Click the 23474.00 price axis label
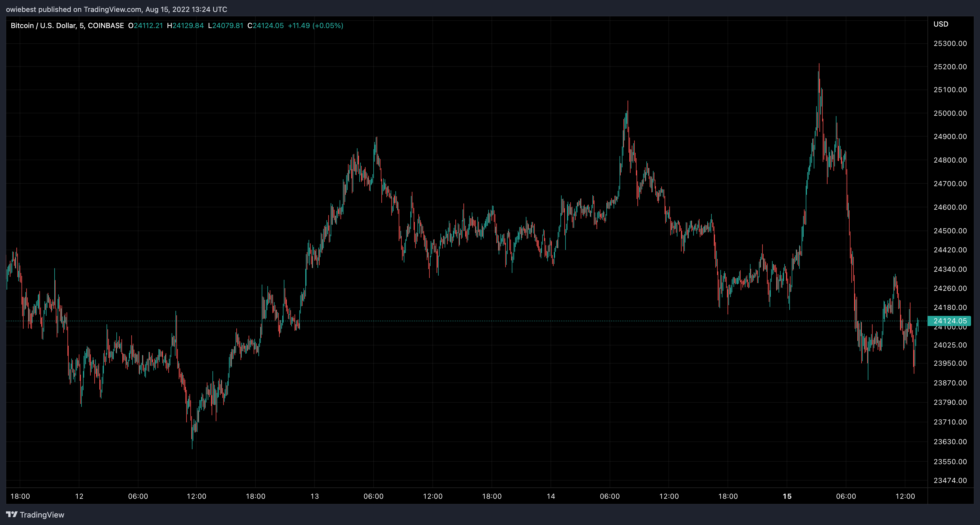980x525 pixels. (x=950, y=481)
